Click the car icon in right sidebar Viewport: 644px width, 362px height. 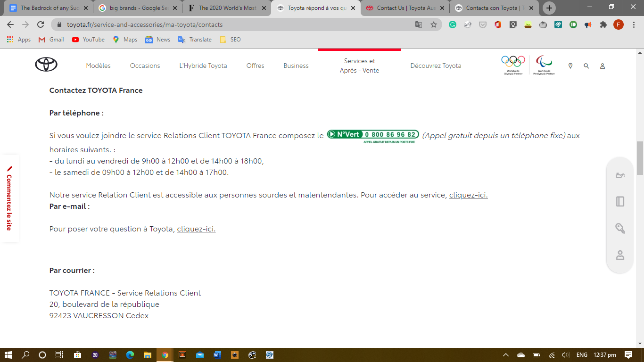click(x=620, y=176)
